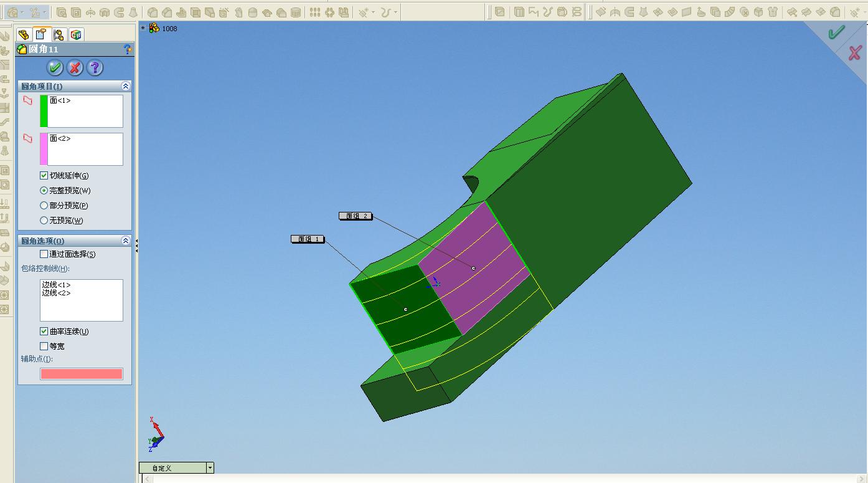Viewport: 868px width, 483px height.
Task: Click the green face set 1 color bar
Action: point(44,111)
